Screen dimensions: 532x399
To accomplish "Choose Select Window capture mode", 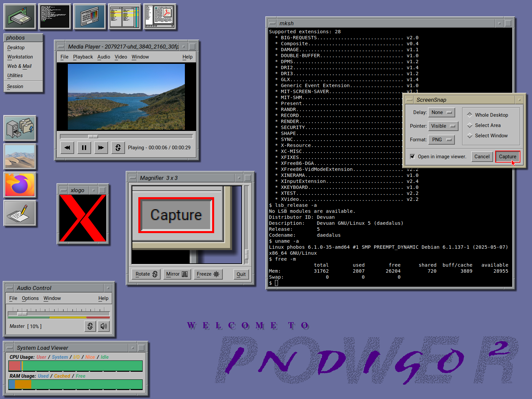I will pyautogui.click(x=487, y=136).
